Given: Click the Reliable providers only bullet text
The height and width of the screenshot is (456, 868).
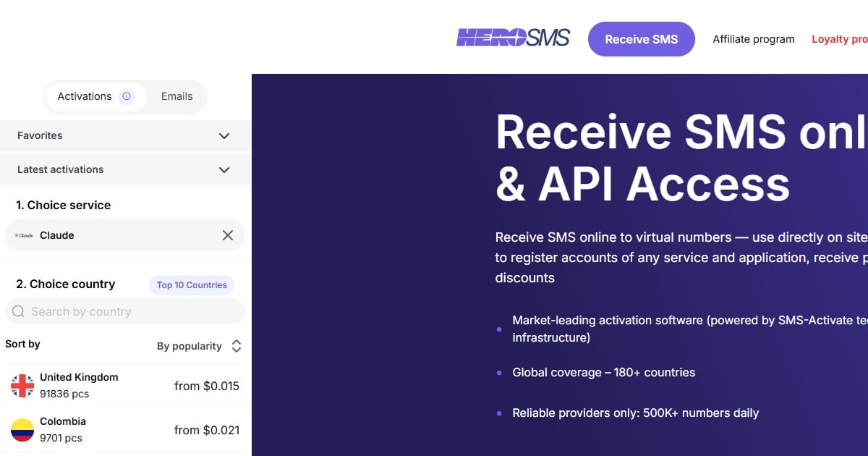Looking at the screenshot, I should pos(636,413).
